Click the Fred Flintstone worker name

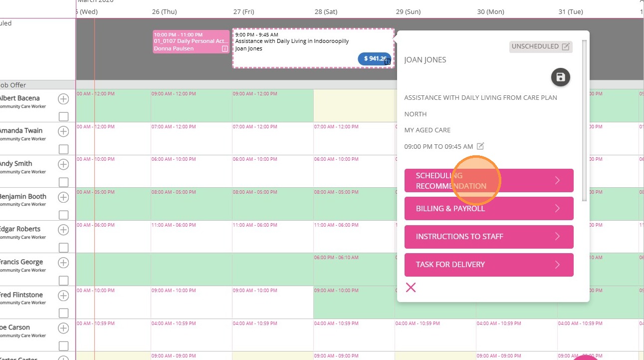coord(21,295)
